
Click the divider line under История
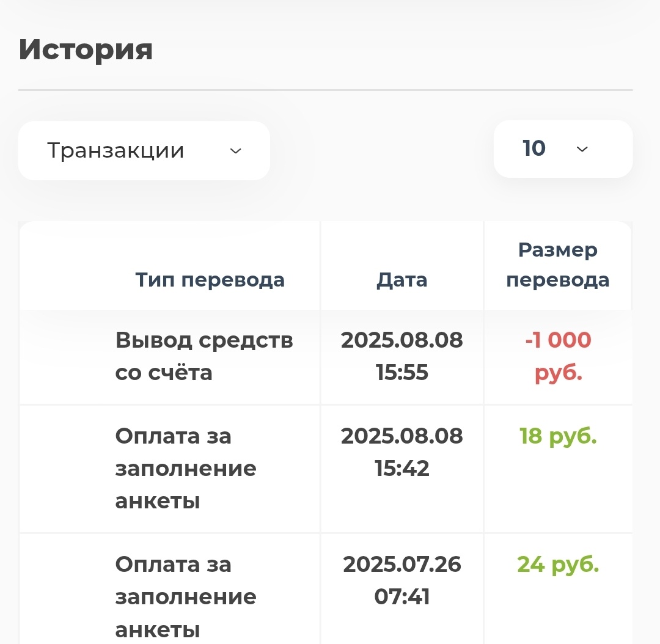point(326,89)
